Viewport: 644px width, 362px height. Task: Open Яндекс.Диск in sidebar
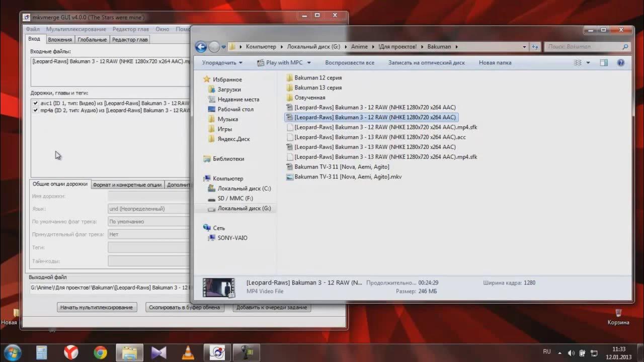pyautogui.click(x=229, y=139)
